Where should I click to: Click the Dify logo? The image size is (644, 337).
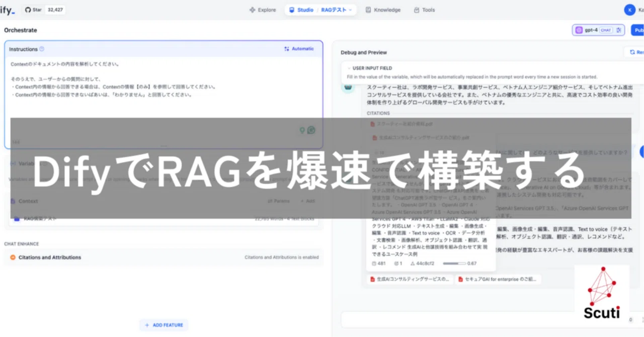tap(7, 10)
